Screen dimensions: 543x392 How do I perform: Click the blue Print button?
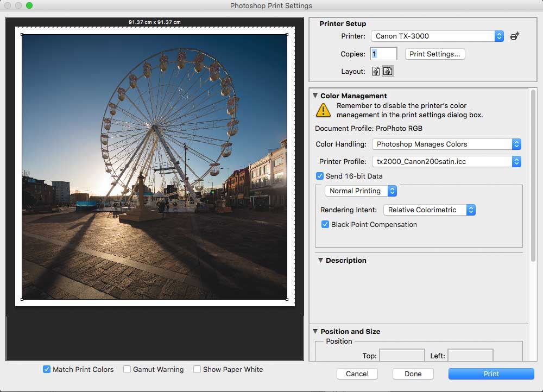click(491, 374)
